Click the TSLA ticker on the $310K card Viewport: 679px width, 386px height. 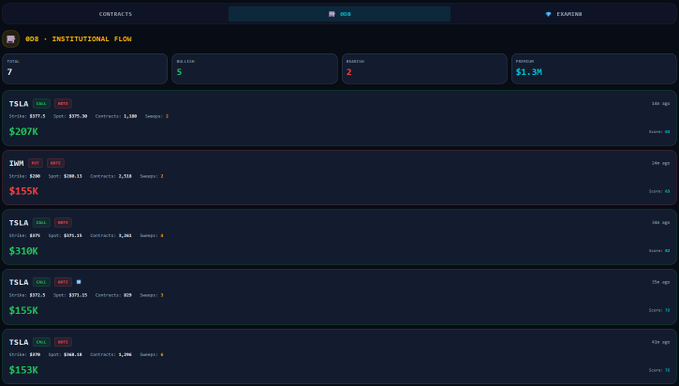click(x=19, y=223)
